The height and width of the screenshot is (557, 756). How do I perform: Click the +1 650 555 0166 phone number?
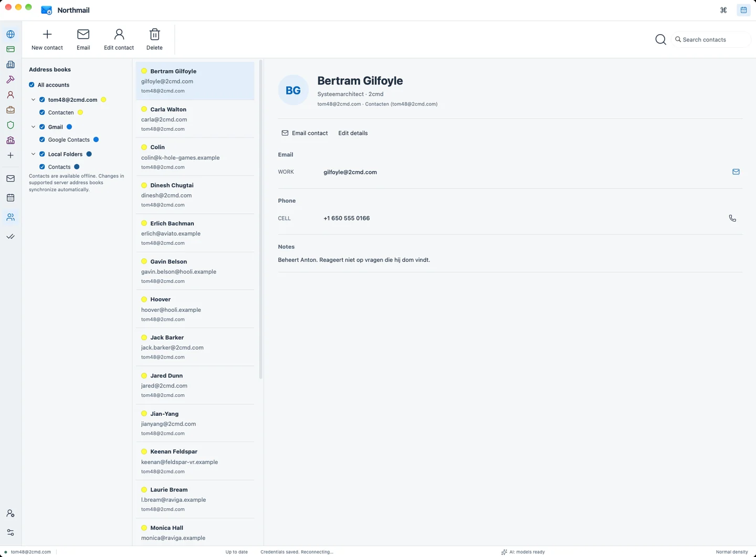pyautogui.click(x=346, y=218)
